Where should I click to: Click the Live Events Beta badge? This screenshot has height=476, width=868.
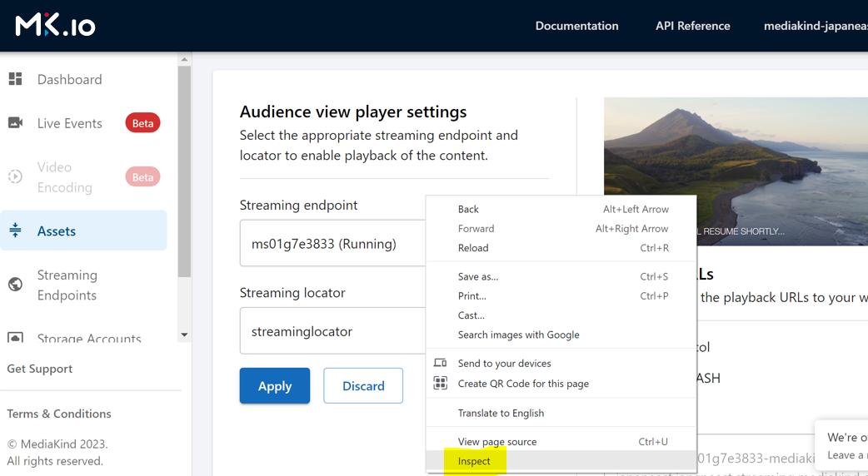click(x=142, y=123)
